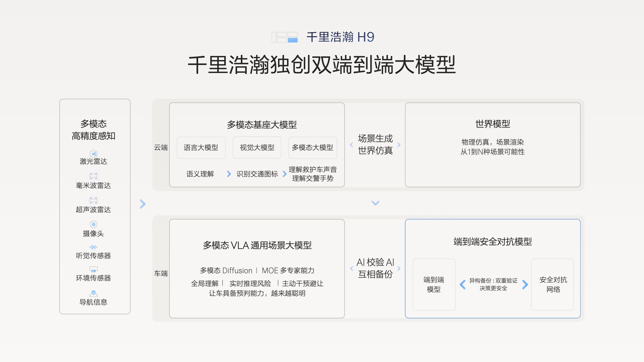The image size is (644, 362).
Task: Click the 从1到N种场景可能性 text
Action: click(492, 152)
